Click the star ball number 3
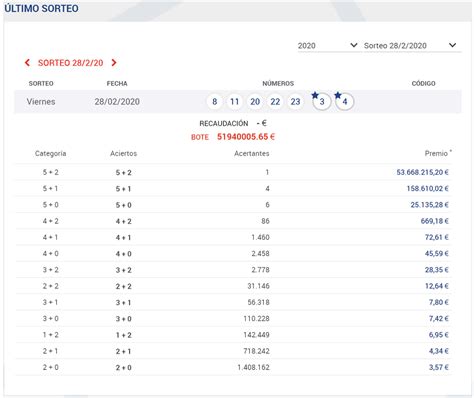This screenshot has height=398, width=474. pos(322,101)
